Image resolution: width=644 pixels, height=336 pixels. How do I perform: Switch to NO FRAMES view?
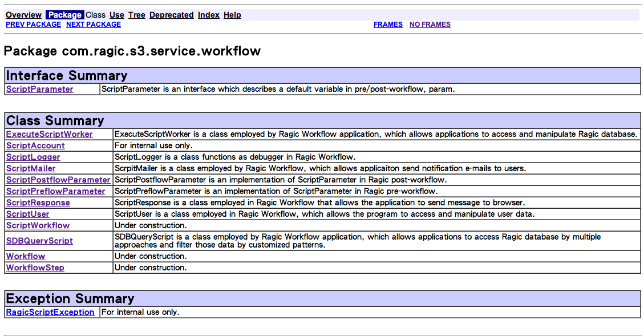tap(430, 25)
